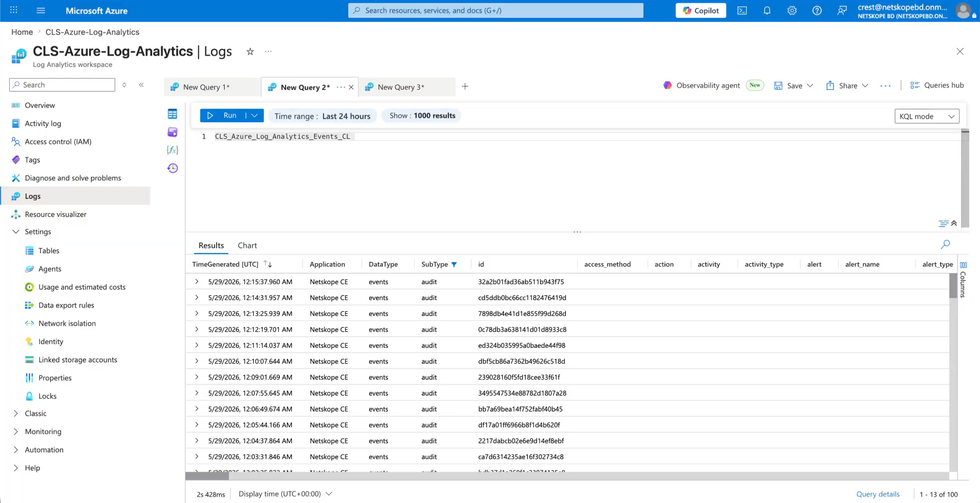The image size is (980, 503).
Task: Open the query history icon
Action: pyautogui.click(x=173, y=168)
